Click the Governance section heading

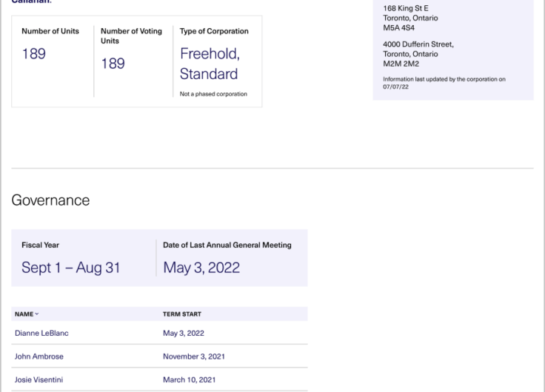coord(50,200)
